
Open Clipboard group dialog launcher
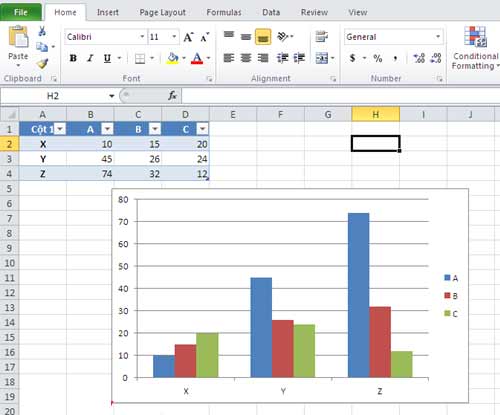pos(54,79)
